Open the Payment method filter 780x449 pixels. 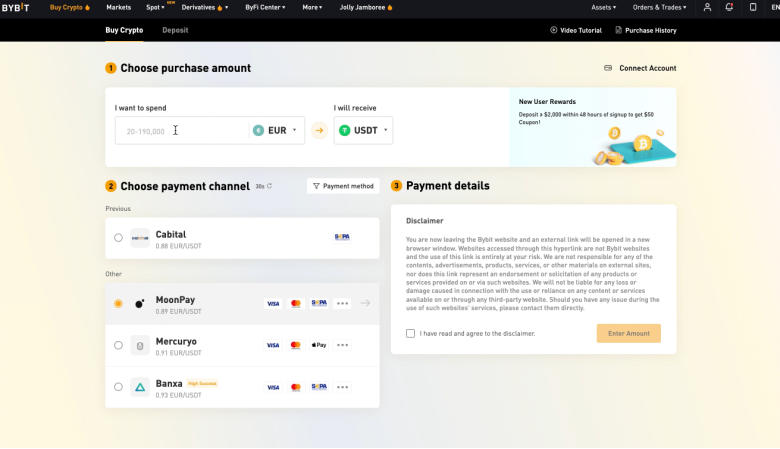pyautogui.click(x=343, y=186)
